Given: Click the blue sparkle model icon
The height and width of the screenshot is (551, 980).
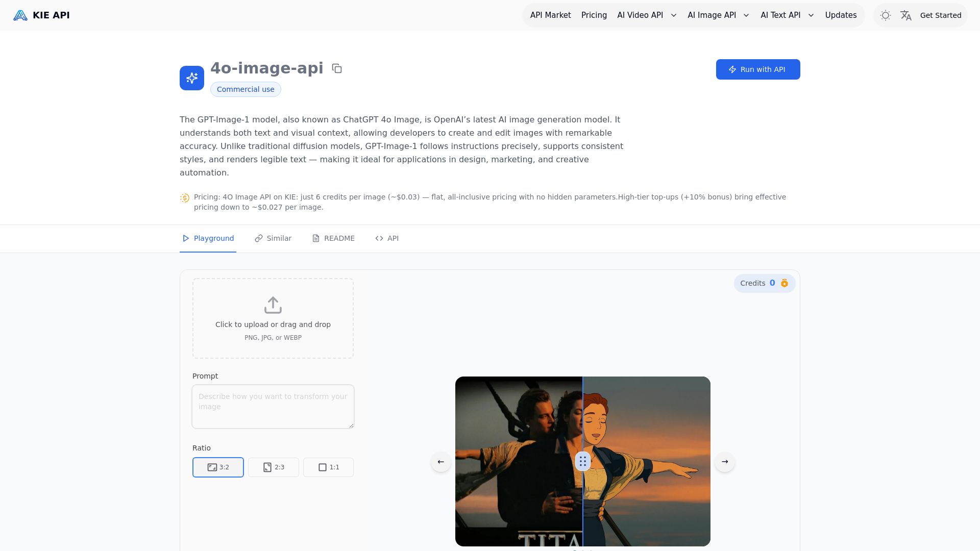Looking at the screenshot, I should click(x=192, y=78).
